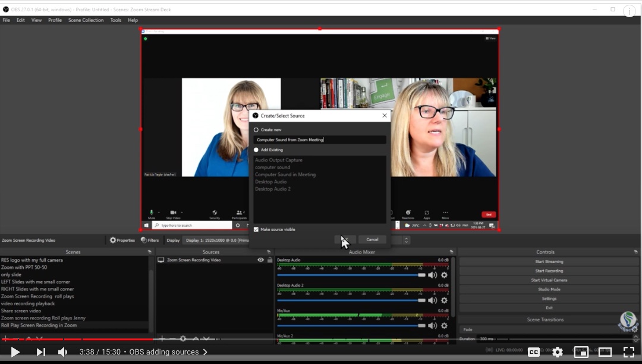Screen dimensions: 642x364
Task: Toggle YouTube closed captions
Action: [x=534, y=352]
